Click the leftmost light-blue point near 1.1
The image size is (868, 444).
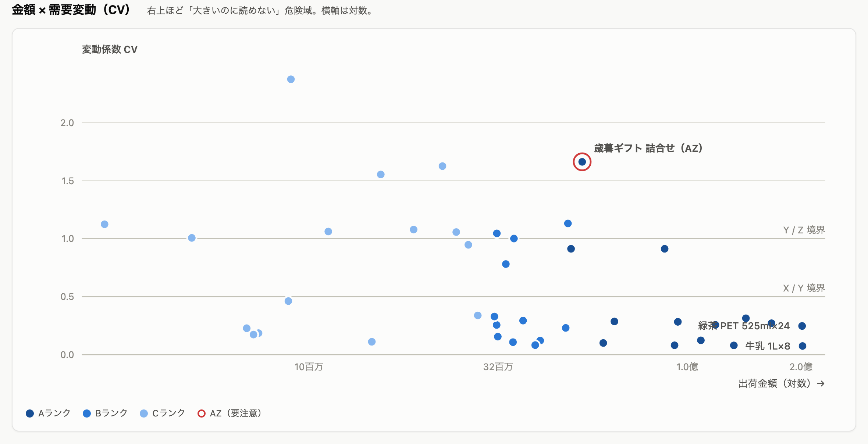click(x=104, y=224)
